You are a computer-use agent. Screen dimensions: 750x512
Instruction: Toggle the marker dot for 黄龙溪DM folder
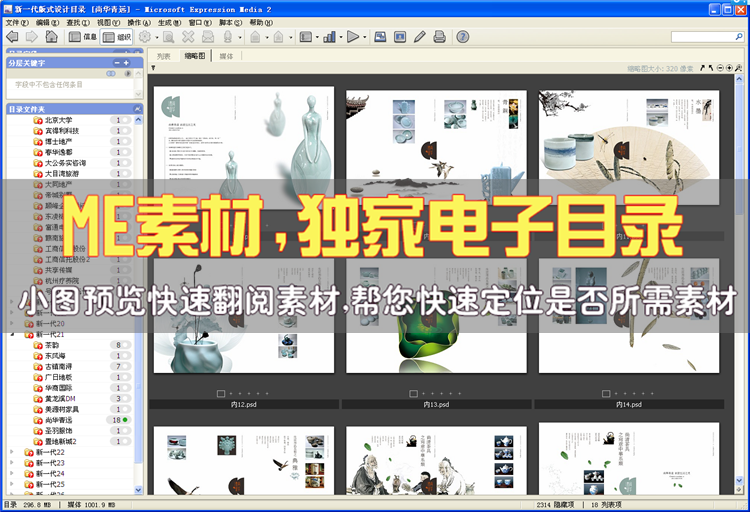pos(126,398)
